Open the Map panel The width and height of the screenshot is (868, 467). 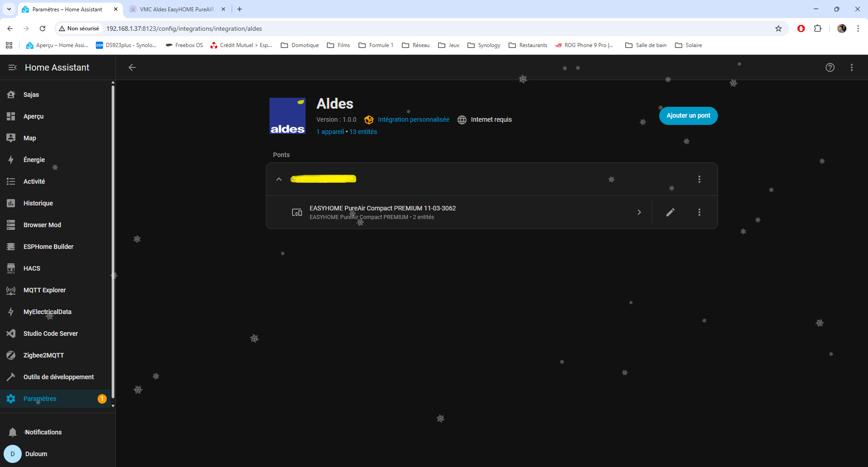(56, 138)
